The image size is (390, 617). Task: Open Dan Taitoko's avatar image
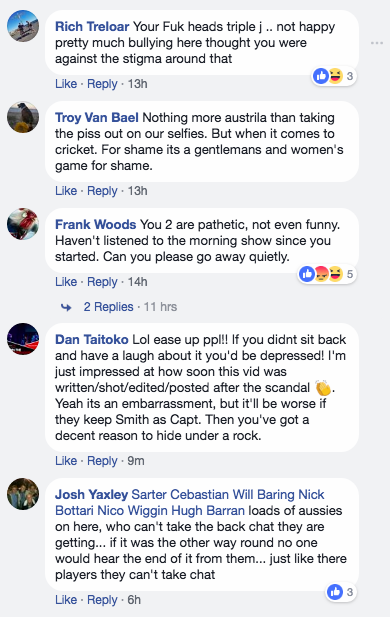point(23,339)
